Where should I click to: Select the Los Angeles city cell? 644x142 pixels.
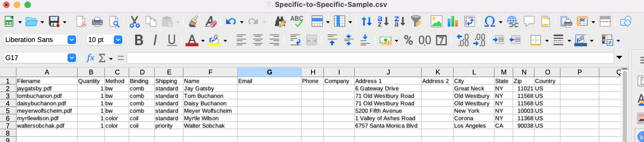[474, 126]
